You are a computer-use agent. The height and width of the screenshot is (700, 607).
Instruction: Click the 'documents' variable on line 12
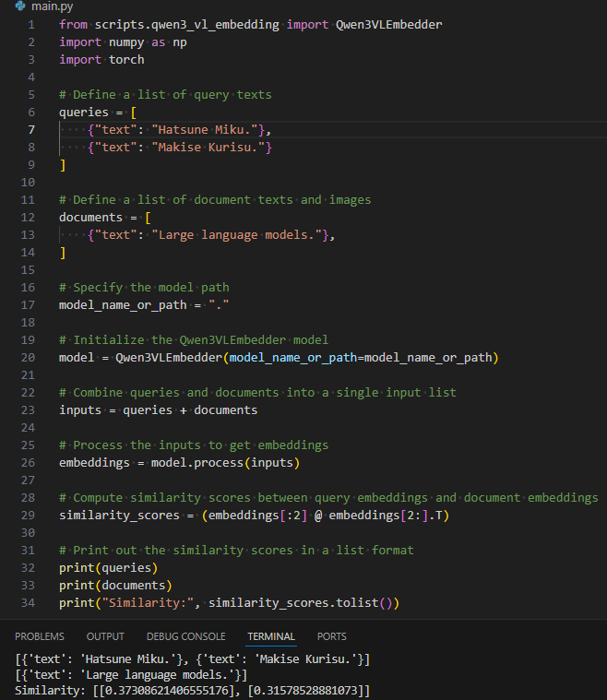click(x=90, y=218)
